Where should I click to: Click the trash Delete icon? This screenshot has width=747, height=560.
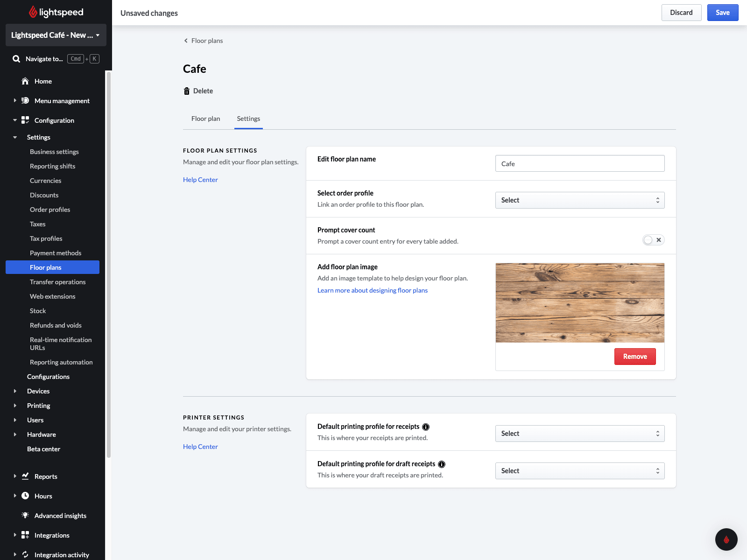point(187,91)
